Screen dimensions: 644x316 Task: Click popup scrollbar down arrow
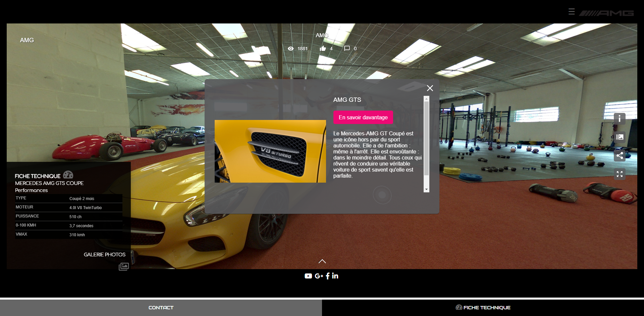click(x=426, y=190)
